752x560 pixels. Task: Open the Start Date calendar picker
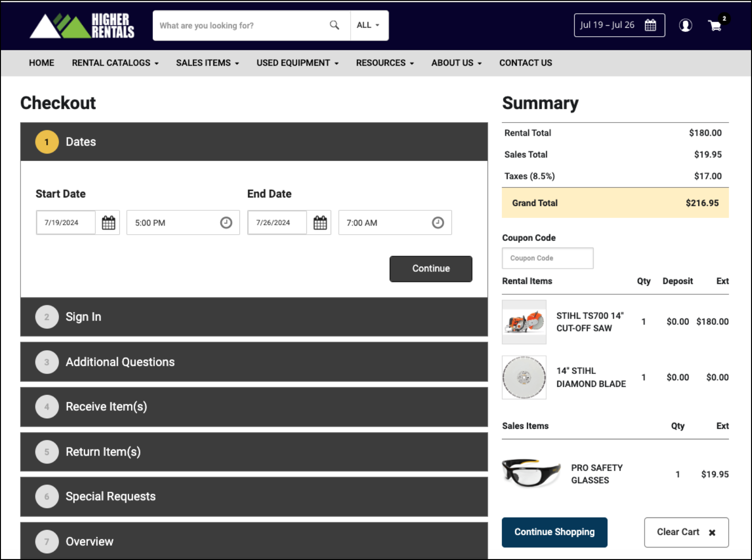108,223
